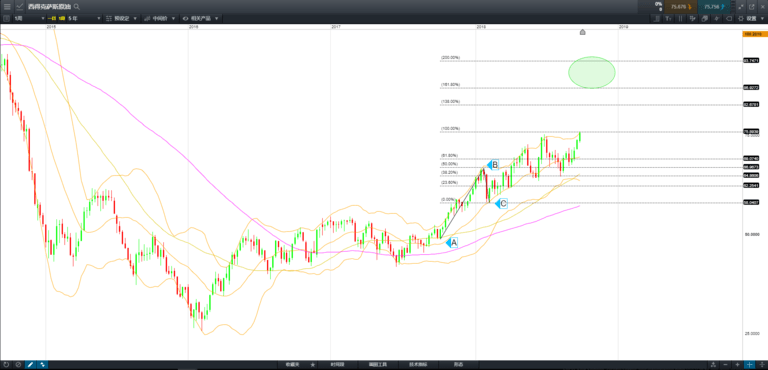Select the A wave label marker
The width and height of the screenshot is (768, 370).
452,242
